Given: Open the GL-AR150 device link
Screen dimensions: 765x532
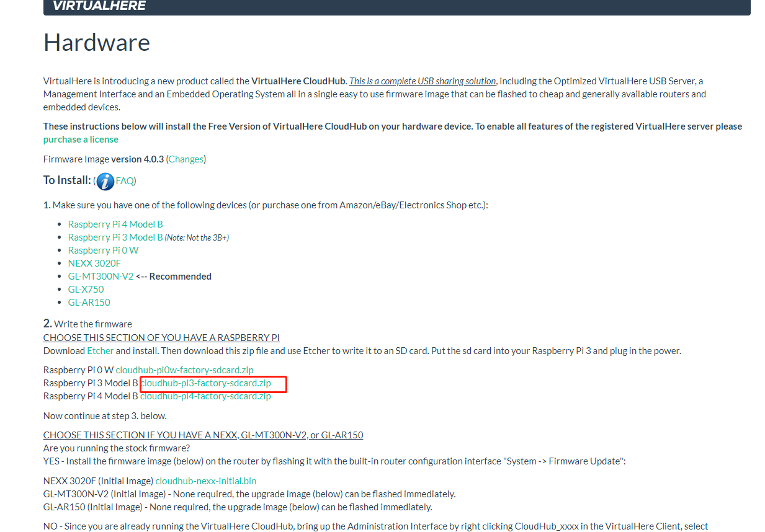Looking at the screenshot, I should (x=89, y=303).
